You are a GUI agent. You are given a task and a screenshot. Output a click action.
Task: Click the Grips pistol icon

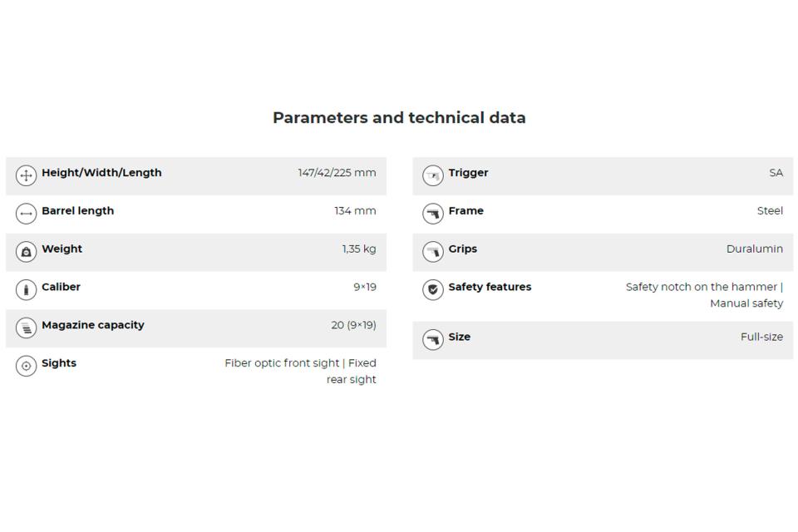coord(432,252)
